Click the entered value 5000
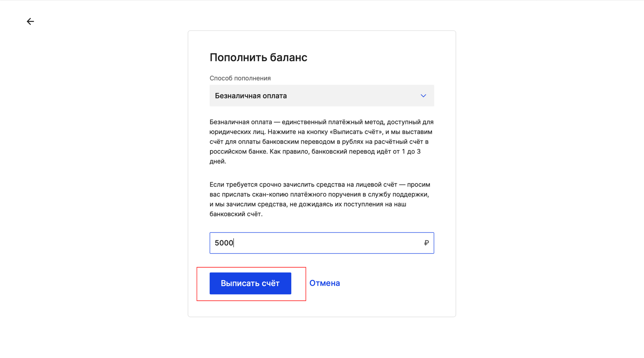644x358 pixels. click(224, 243)
